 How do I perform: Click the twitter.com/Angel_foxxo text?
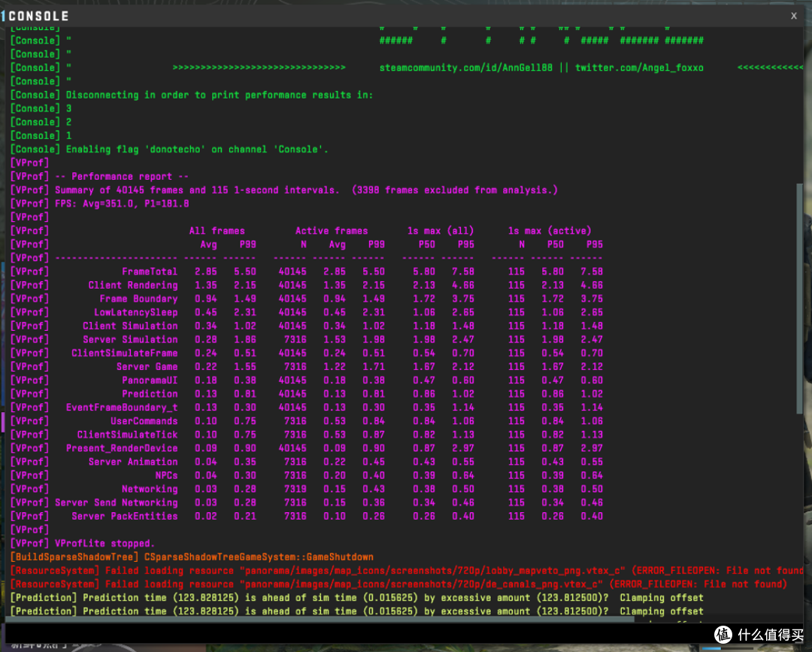[639, 68]
